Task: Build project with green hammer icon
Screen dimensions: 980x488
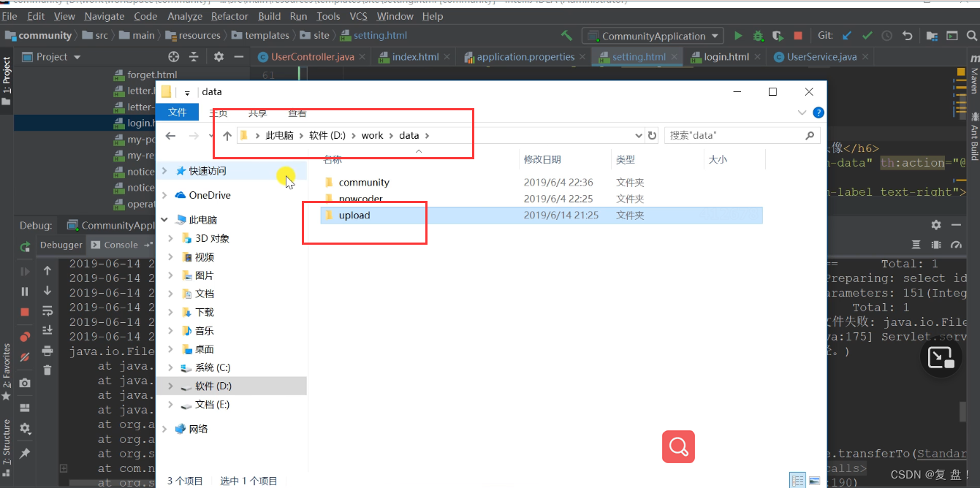Action: [x=566, y=35]
